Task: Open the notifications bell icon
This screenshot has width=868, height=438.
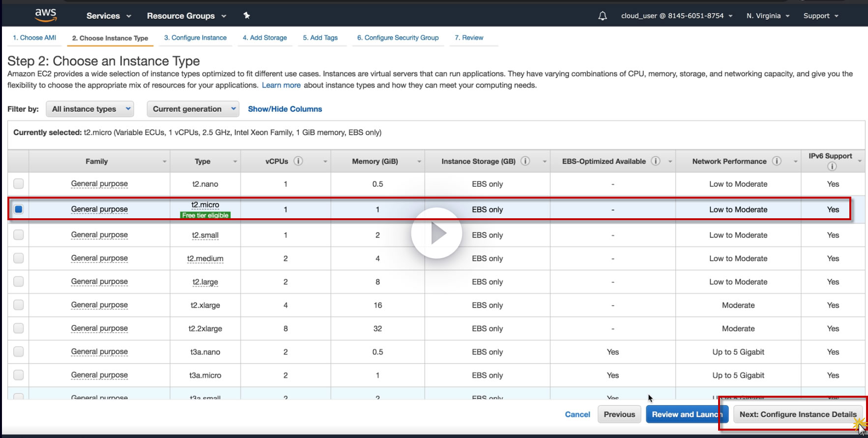Action: pos(602,16)
